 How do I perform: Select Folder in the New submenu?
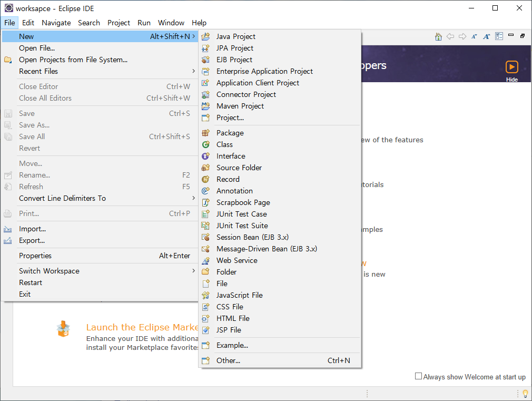click(280, 271)
